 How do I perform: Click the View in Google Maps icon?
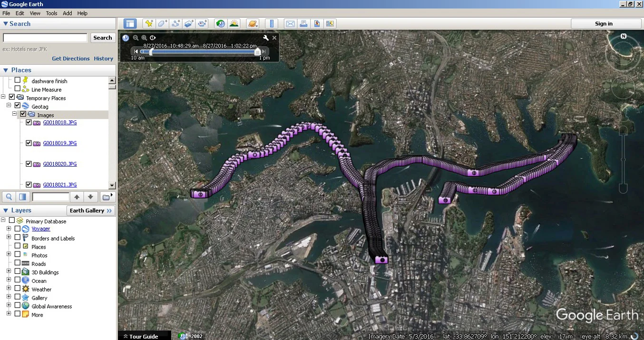[x=330, y=23]
